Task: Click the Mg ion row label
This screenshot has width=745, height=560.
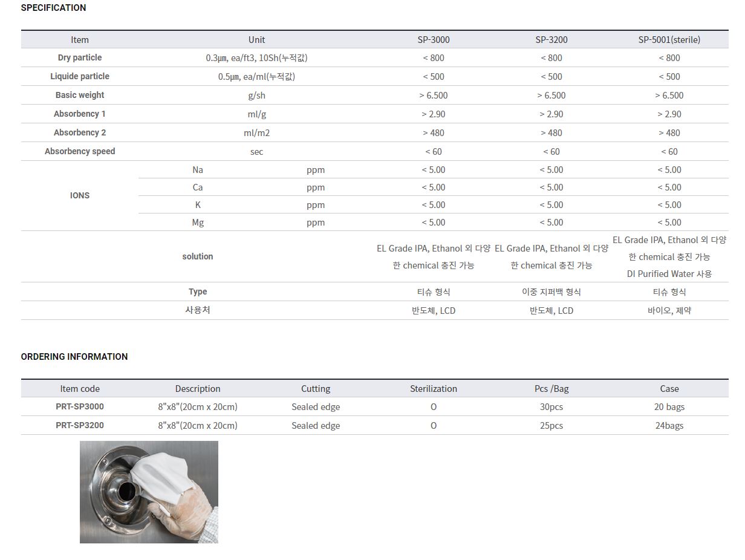Action: tap(198, 223)
